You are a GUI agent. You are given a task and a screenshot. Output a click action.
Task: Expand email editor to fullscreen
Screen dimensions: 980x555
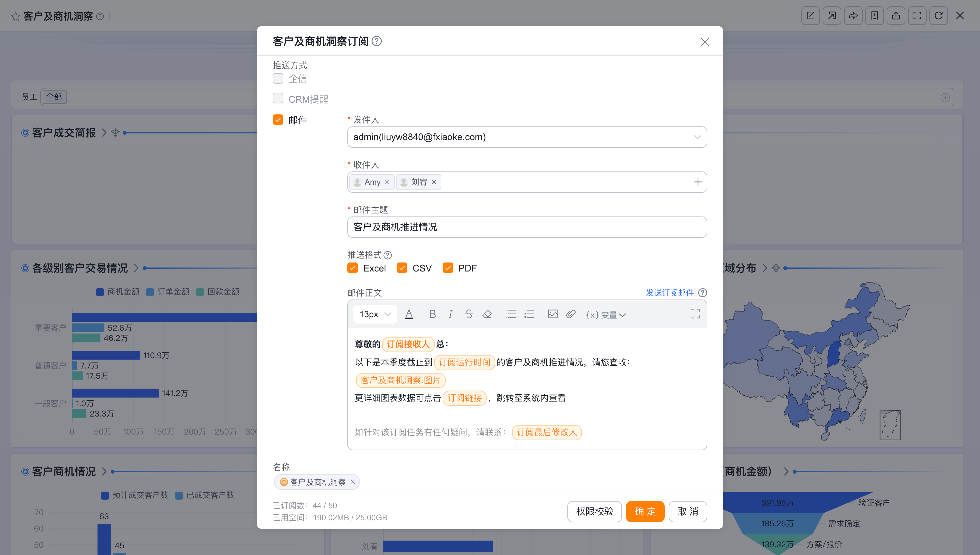(695, 314)
